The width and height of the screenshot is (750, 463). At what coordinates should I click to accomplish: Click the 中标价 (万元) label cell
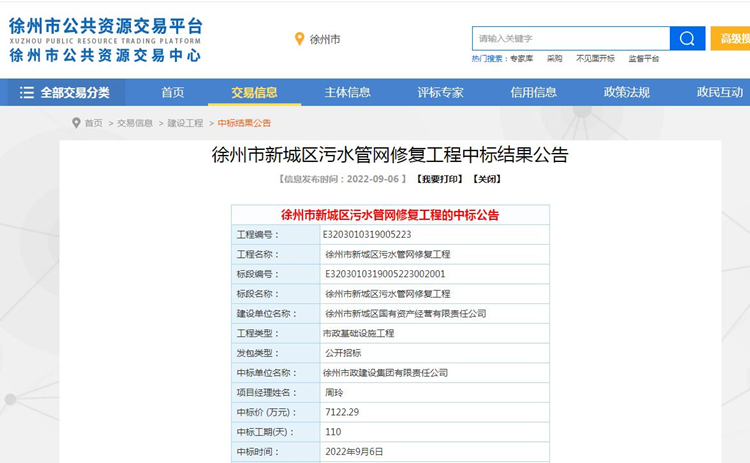pos(276,412)
